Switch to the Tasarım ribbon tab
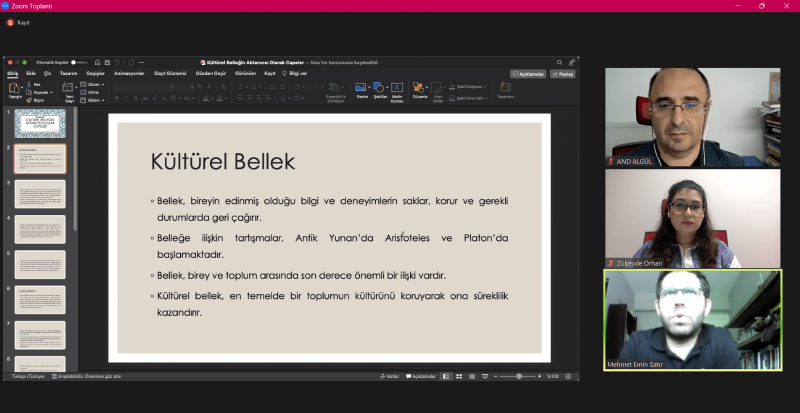 click(x=68, y=73)
